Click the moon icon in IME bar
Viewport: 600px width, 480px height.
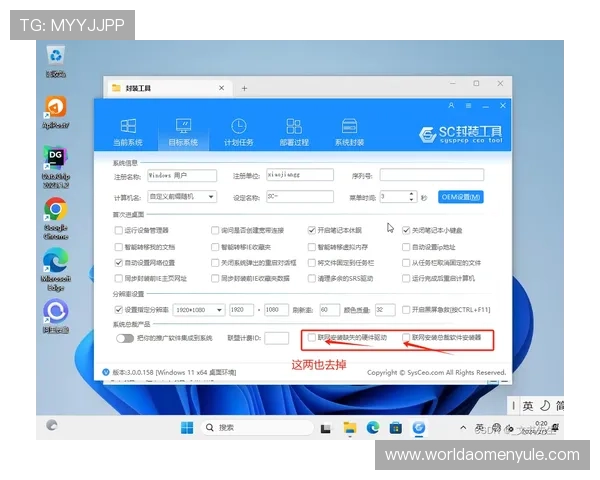coord(545,405)
